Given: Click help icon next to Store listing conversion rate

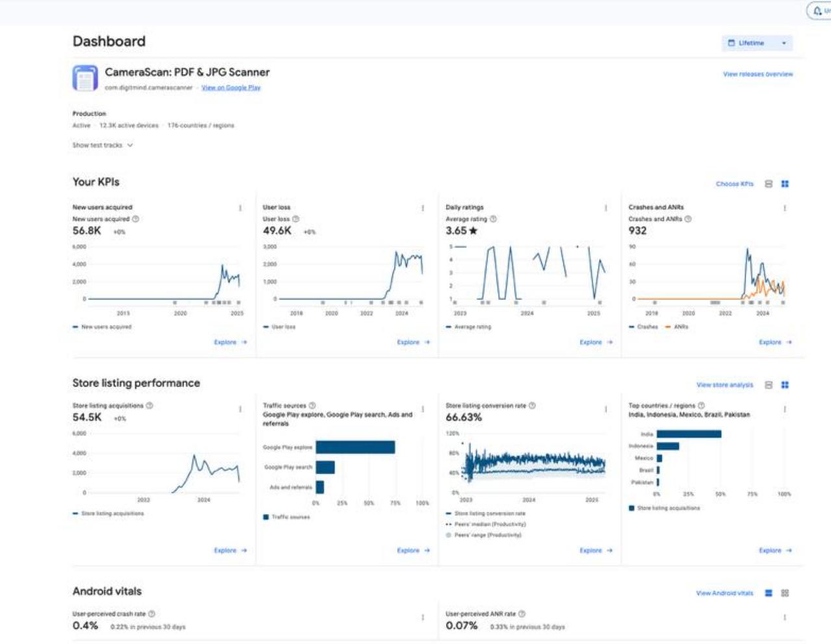Looking at the screenshot, I should [532, 406].
